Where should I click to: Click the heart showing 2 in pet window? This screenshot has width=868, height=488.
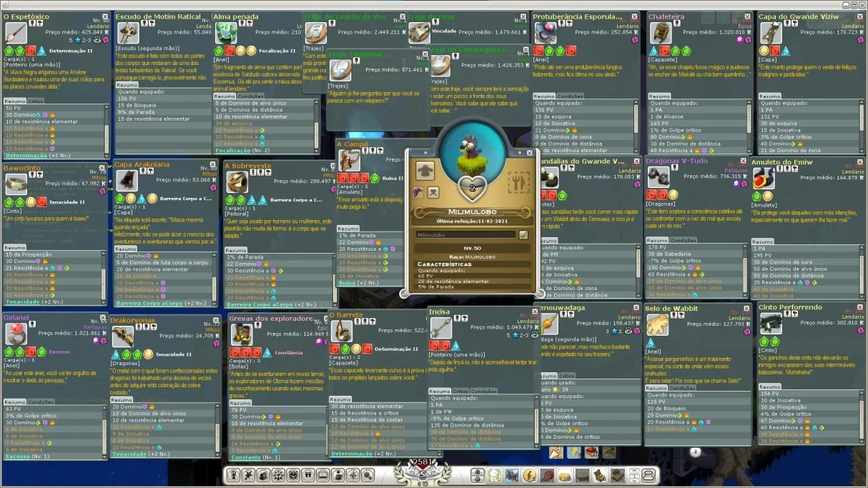point(472,188)
